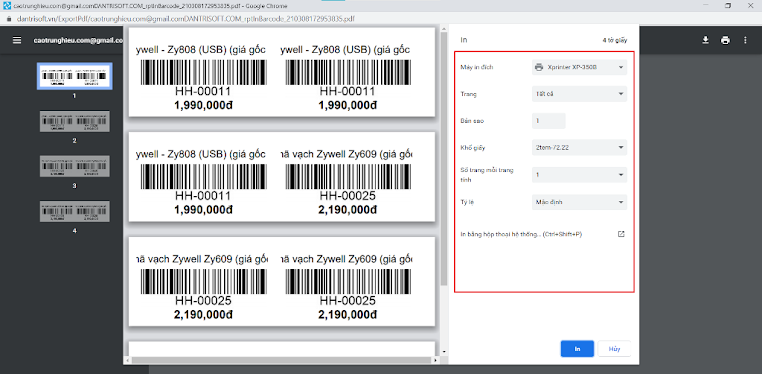
Task: Click the preview scroll-up arrow
Action: (444, 29)
